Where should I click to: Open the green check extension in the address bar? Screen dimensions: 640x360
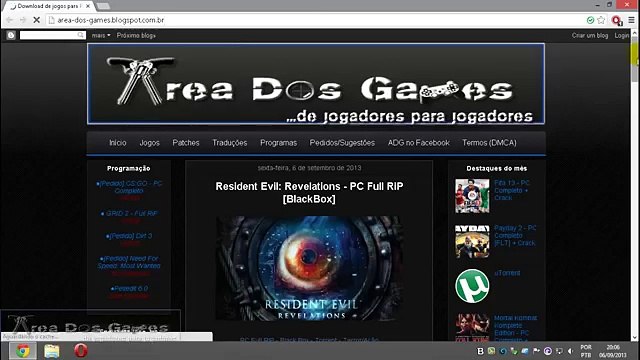pos(590,20)
